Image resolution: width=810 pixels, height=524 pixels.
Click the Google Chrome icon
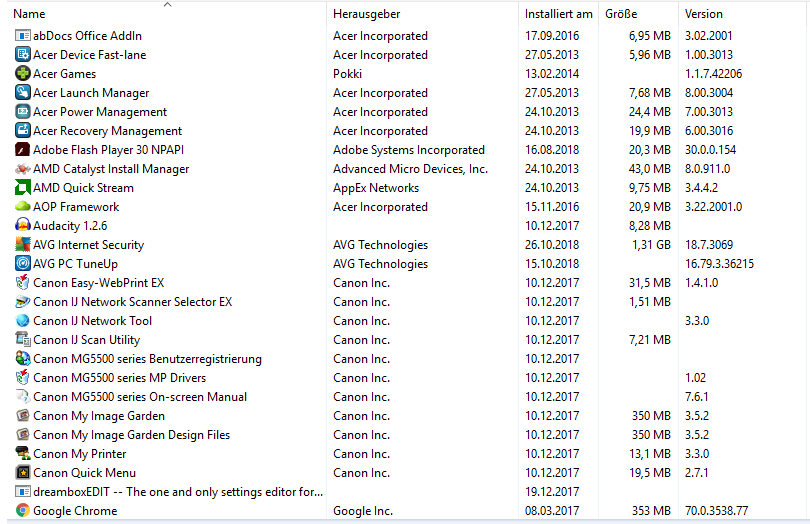pos(23,511)
